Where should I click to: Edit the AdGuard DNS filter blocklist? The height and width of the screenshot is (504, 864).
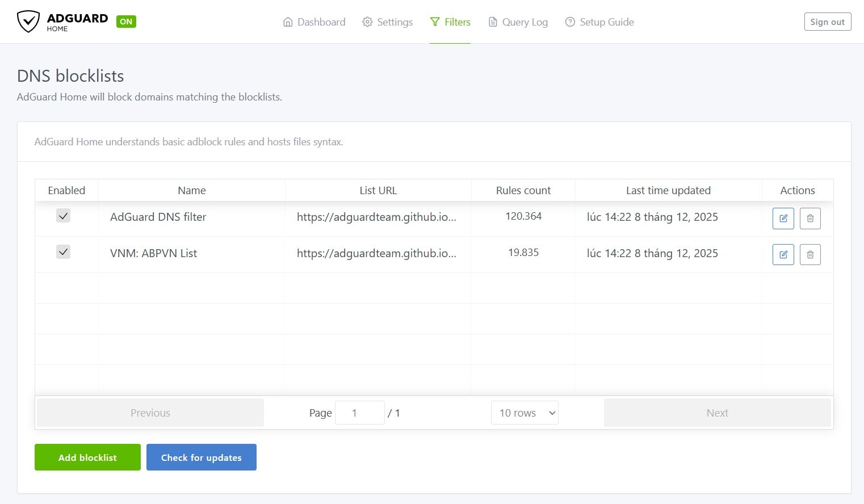[783, 219]
